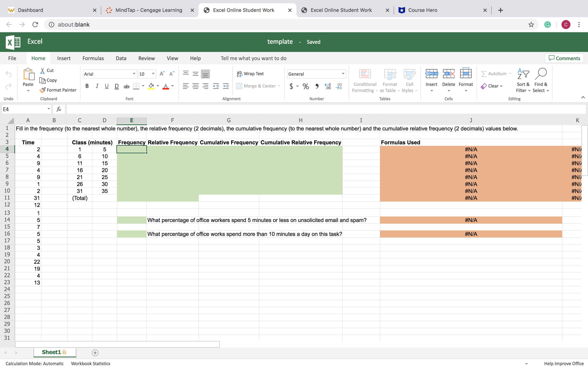Toggle bottom align for cell text
588x368 pixels.
205,74
